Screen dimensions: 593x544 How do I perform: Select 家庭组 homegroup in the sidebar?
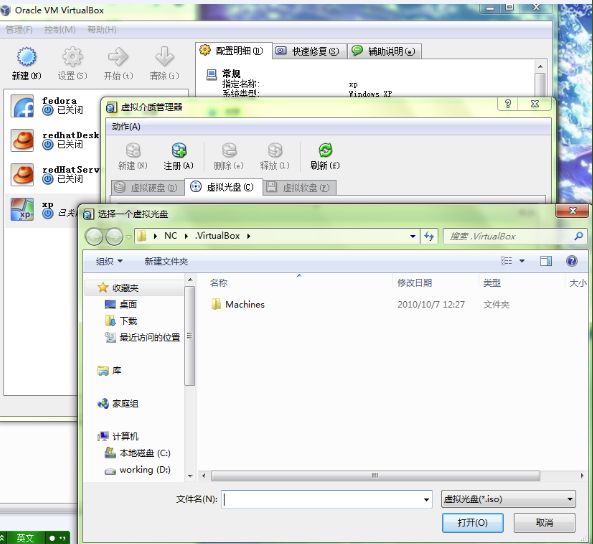pos(118,404)
